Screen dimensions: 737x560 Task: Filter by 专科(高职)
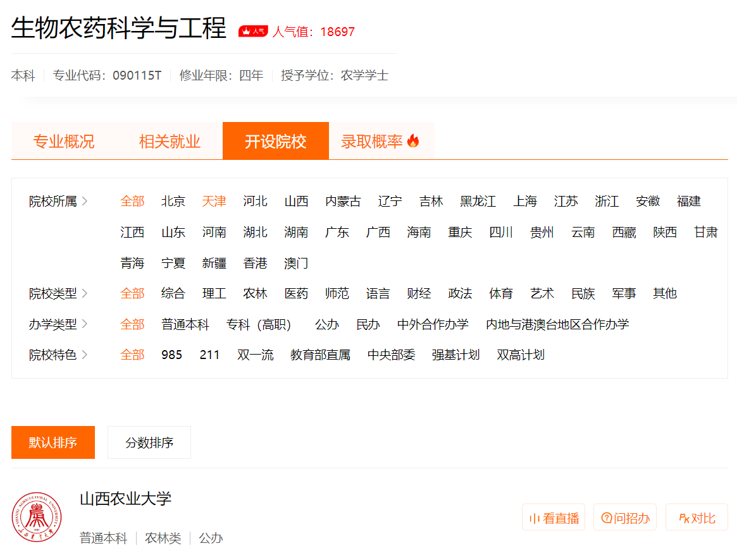[x=259, y=324]
